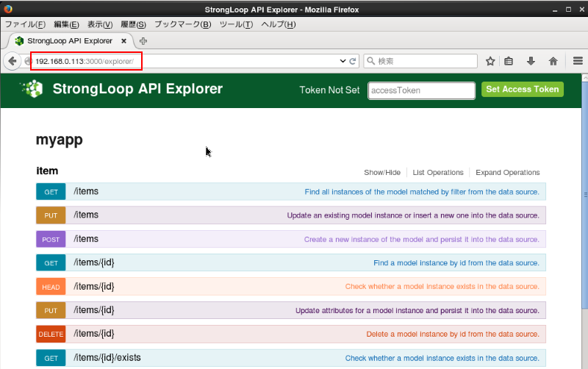Open the bookmarks list icon
The width and height of the screenshot is (588, 369).
pyautogui.click(x=509, y=61)
